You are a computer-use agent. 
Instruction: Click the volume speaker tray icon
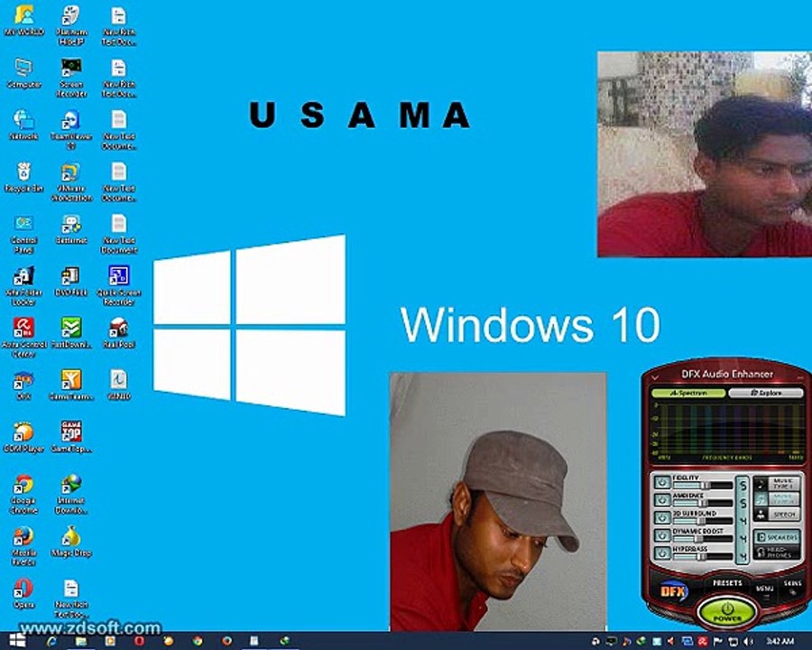pyautogui.click(x=748, y=641)
